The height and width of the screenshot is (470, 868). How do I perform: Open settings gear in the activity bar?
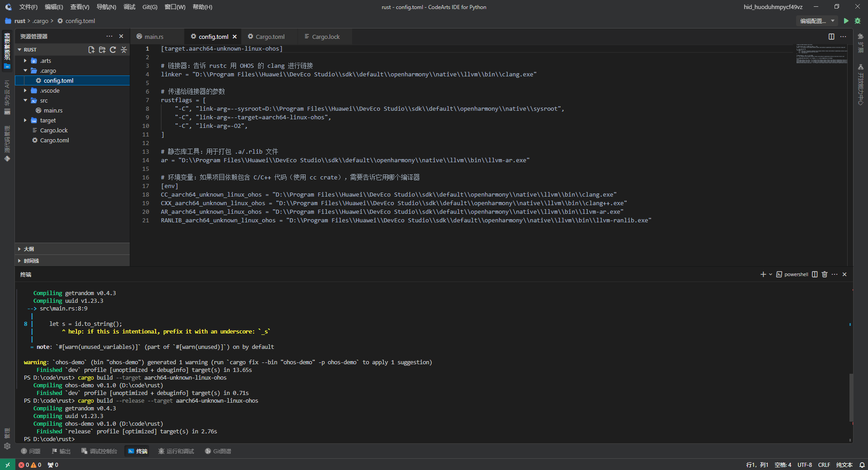(x=7, y=446)
